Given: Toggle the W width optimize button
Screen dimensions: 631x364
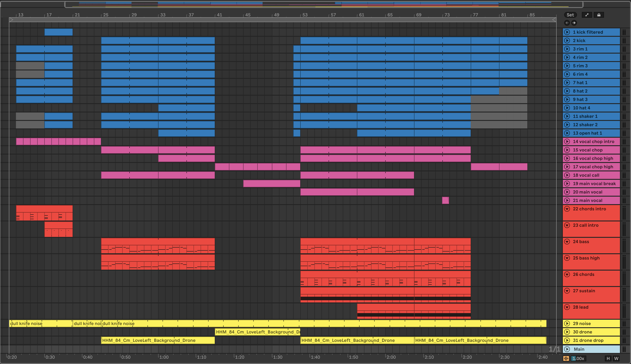Looking at the screenshot, I should click(x=616, y=358).
